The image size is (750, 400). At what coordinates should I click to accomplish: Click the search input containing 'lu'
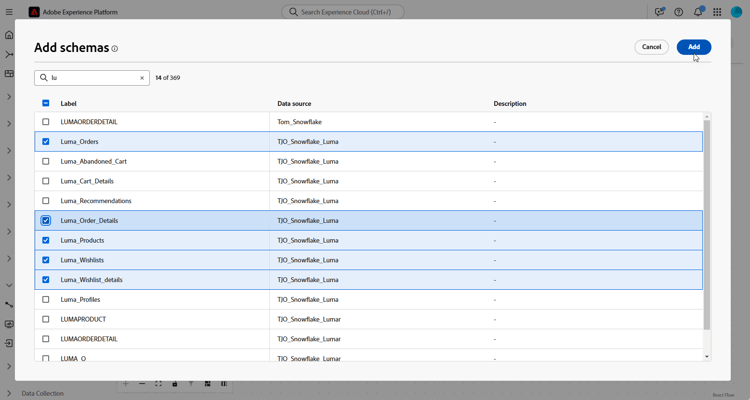click(x=92, y=78)
